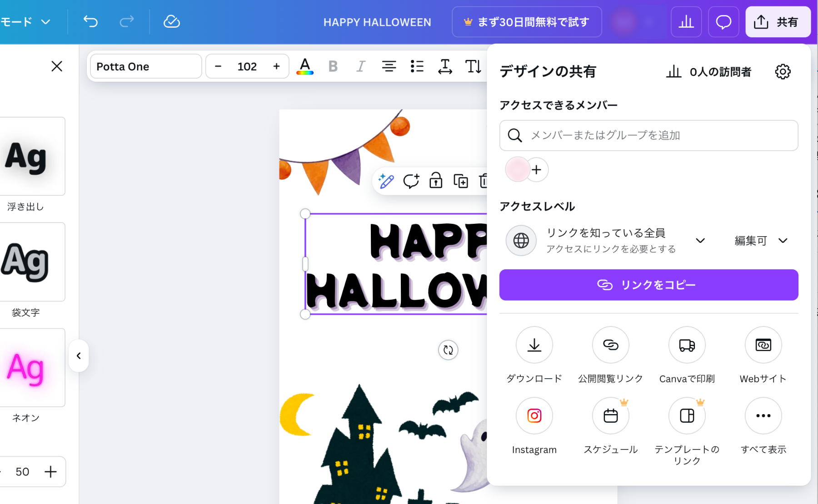Click the cloud save status icon
The width and height of the screenshot is (818, 504).
171,21
